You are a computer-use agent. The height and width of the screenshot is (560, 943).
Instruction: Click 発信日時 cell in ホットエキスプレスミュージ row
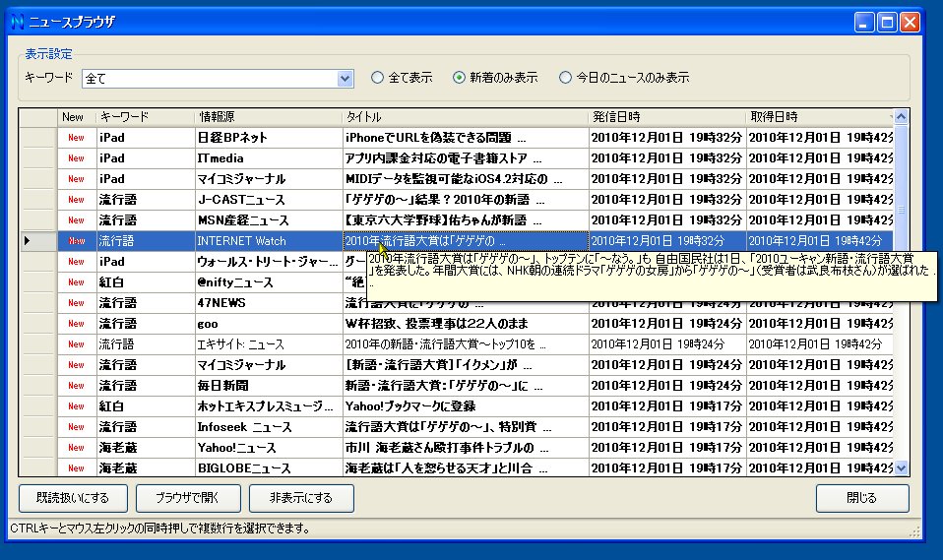tap(667, 406)
